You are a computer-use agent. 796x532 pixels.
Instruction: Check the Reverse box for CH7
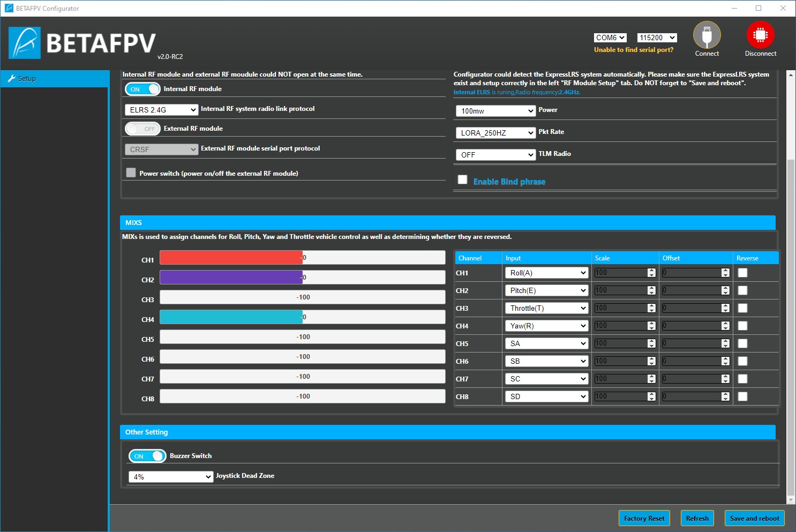tap(742, 379)
